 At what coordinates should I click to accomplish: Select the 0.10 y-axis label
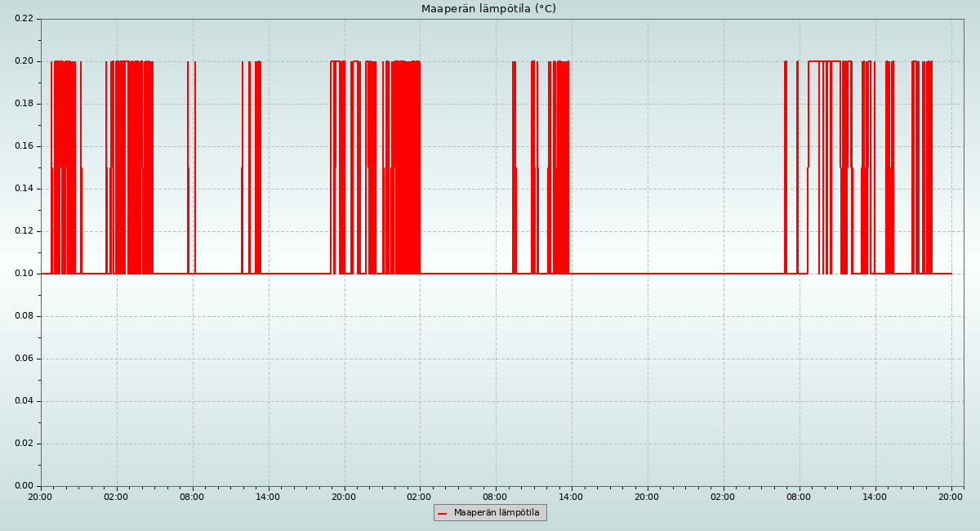pos(24,274)
